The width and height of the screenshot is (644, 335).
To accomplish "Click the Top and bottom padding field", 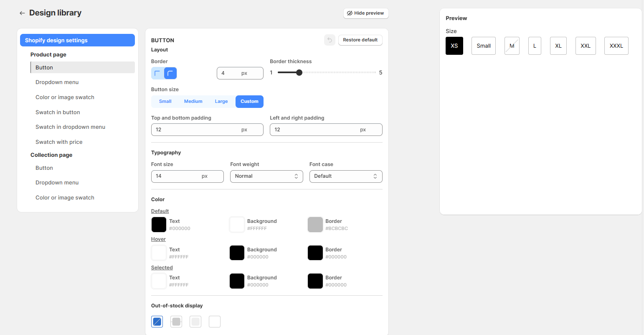I will pos(195,130).
